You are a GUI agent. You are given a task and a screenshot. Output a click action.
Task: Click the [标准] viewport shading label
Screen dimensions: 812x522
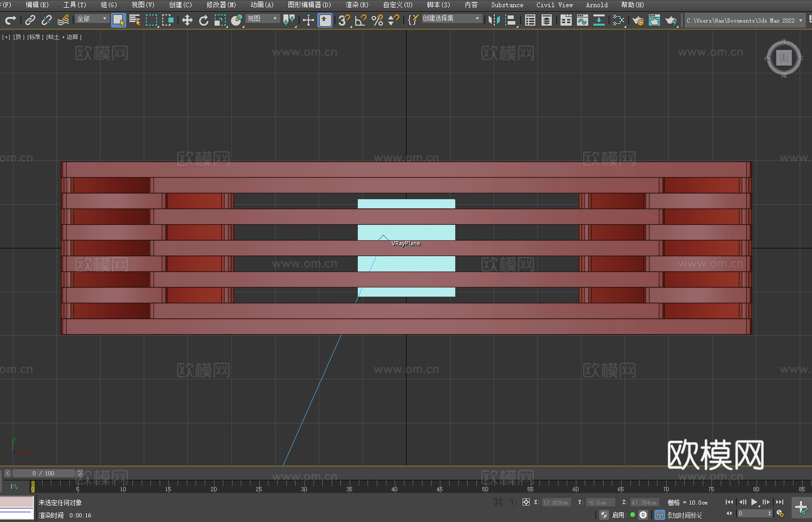35,37
